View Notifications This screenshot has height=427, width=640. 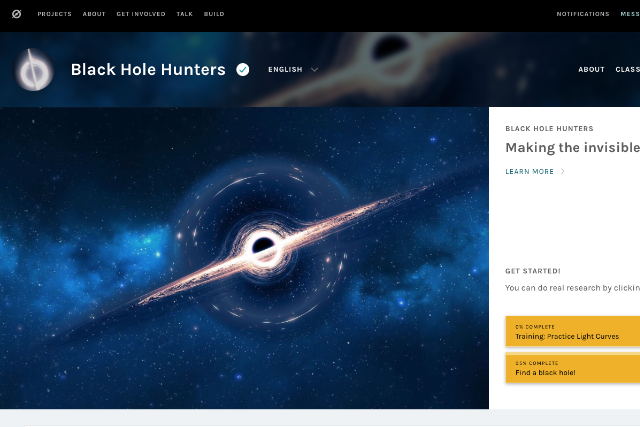pyautogui.click(x=584, y=14)
